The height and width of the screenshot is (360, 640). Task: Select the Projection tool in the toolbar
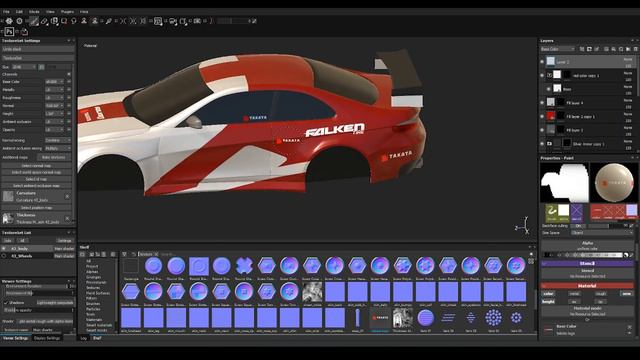(54, 21)
